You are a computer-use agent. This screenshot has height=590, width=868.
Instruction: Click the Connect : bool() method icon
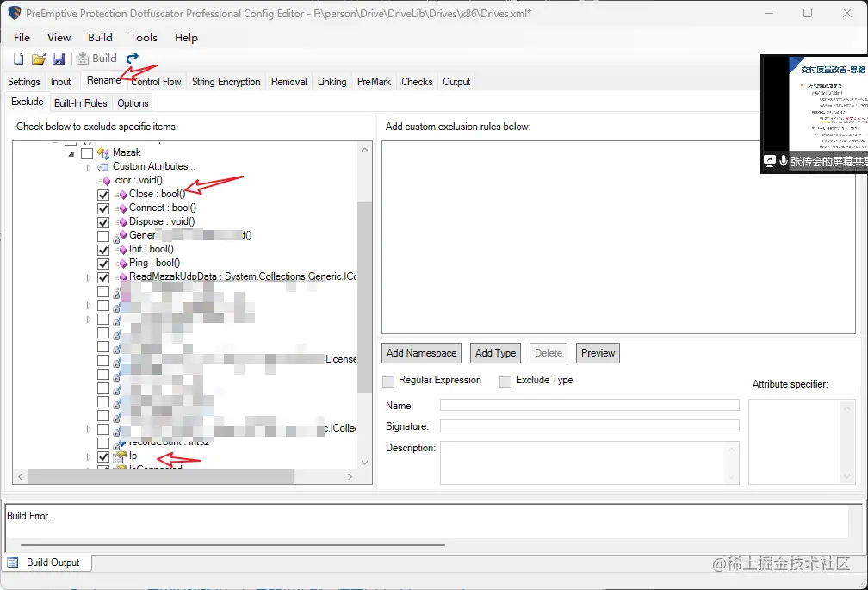click(x=121, y=208)
